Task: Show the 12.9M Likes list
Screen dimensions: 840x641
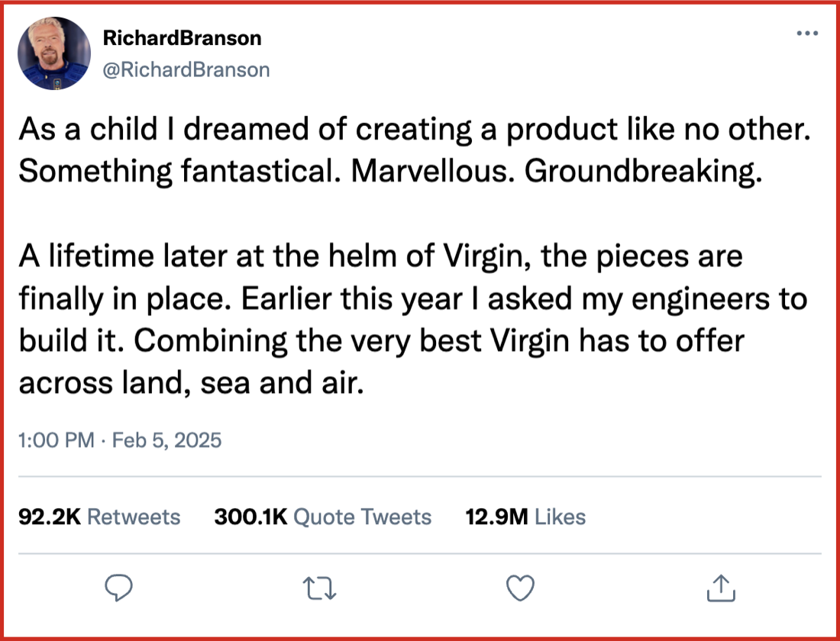Action: pyautogui.click(x=525, y=517)
